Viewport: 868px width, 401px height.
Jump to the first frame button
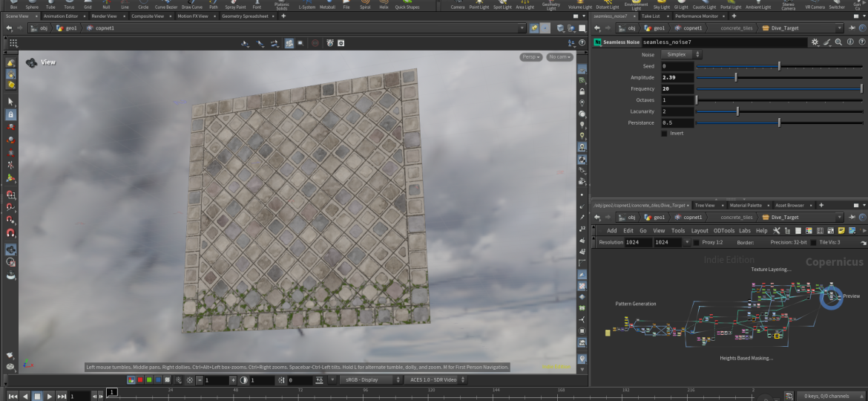pyautogui.click(x=12, y=396)
